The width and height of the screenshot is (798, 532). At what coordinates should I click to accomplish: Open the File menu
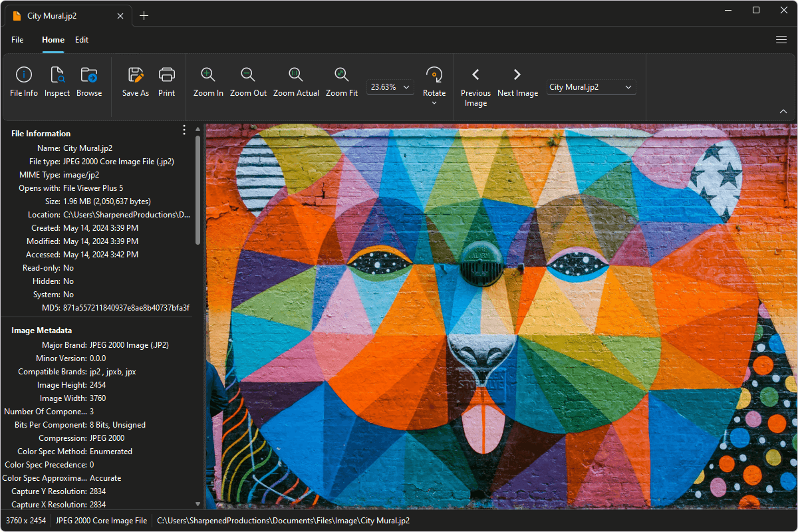[x=17, y=40]
